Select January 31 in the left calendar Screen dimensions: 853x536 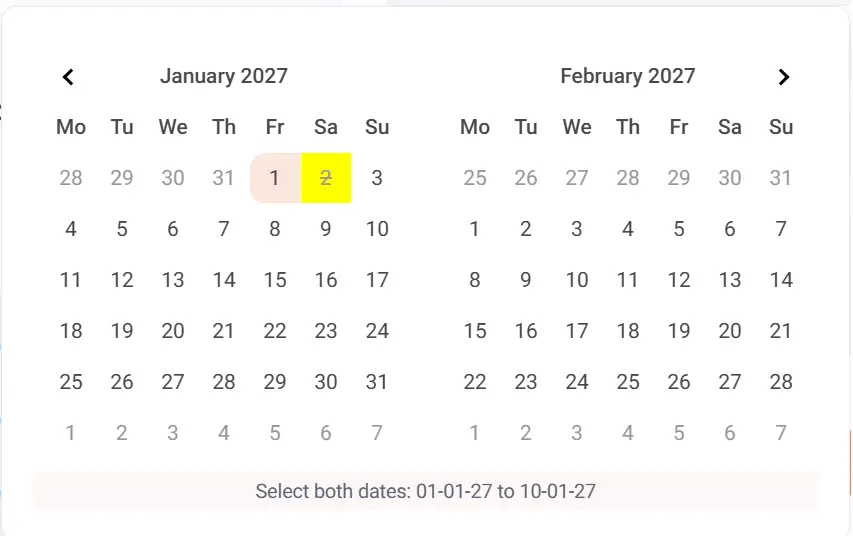(377, 382)
